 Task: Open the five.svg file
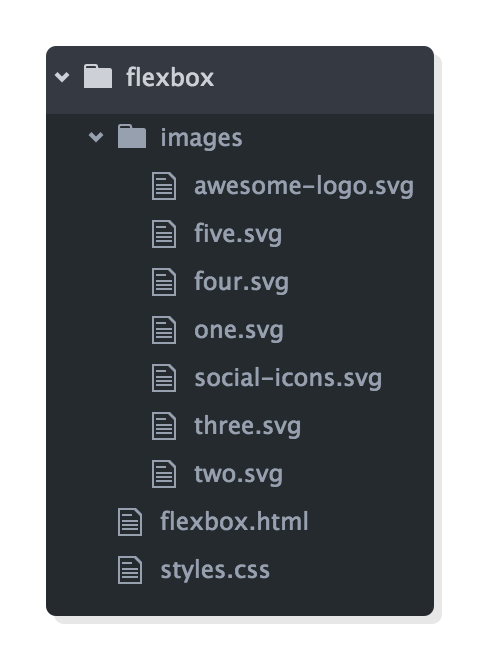click(x=238, y=234)
